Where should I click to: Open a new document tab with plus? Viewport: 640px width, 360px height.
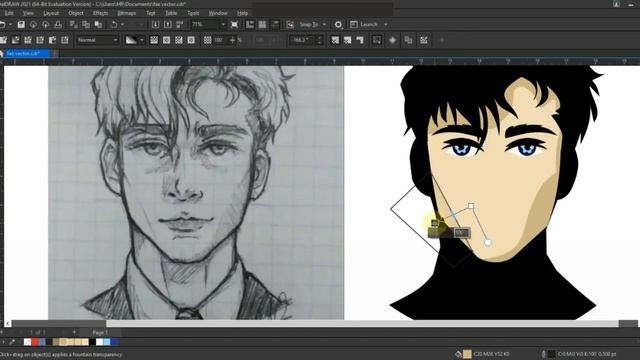(55, 53)
